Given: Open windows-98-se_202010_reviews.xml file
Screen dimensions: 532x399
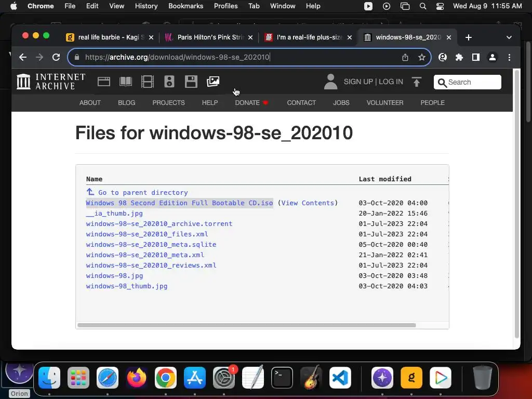Looking at the screenshot, I should (151, 265).
